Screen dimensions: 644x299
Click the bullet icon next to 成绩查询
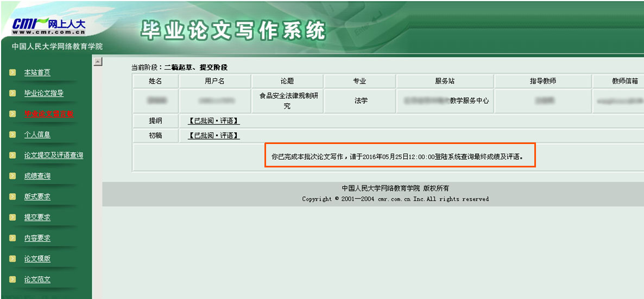pyautogui.click(x=12, y=176)
